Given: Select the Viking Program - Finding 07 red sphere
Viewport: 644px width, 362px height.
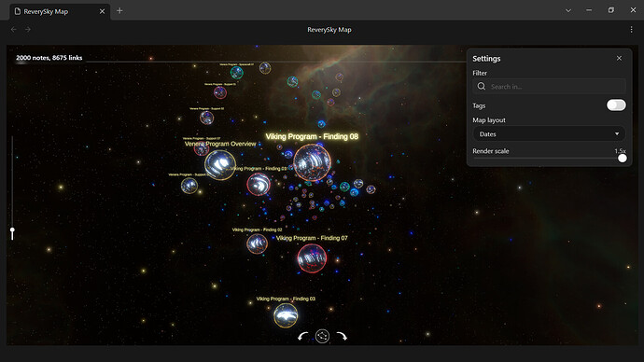Looking at the screenshot, I should point(312,258).
